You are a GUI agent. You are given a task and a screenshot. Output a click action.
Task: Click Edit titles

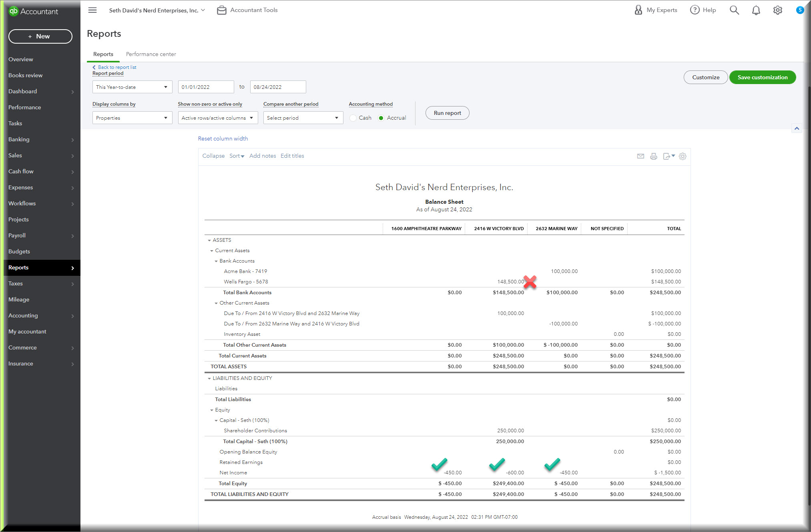(292, 156)
